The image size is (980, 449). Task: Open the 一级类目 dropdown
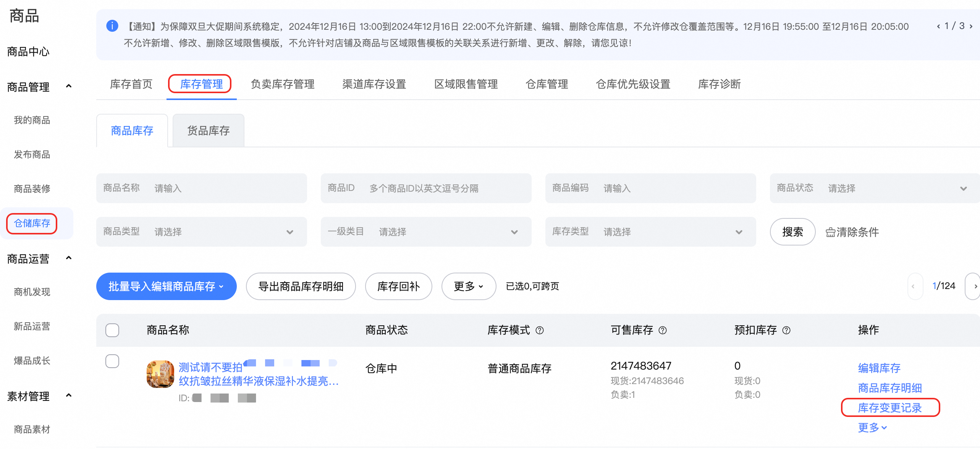pos(426,232)
